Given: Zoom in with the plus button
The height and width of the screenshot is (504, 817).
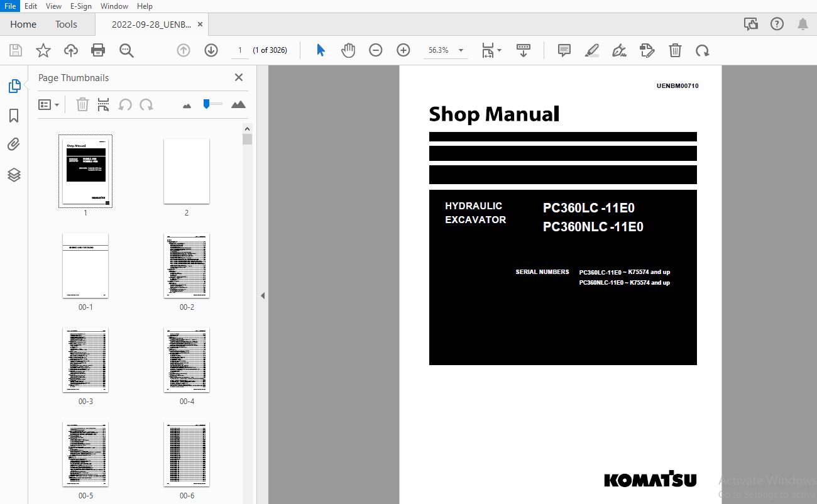Looking at the screenshot, I should [x=403, y=50].
